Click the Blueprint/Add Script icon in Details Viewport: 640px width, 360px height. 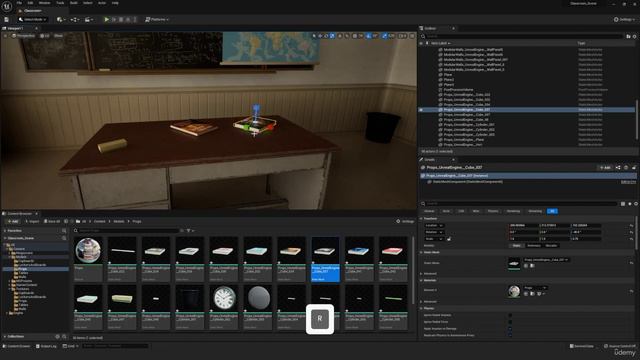618,167
